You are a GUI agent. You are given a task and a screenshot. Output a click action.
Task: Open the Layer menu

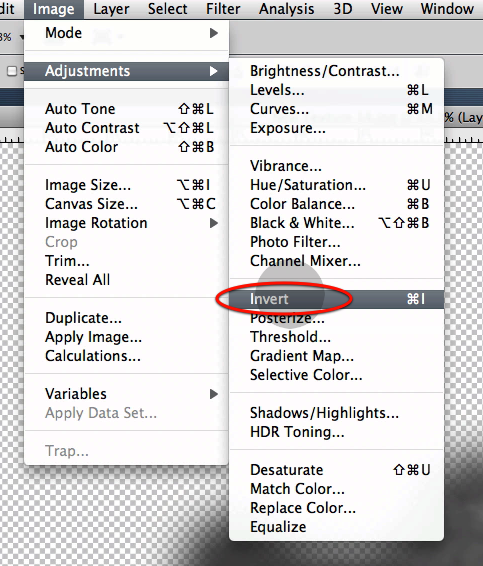(111, 9)
